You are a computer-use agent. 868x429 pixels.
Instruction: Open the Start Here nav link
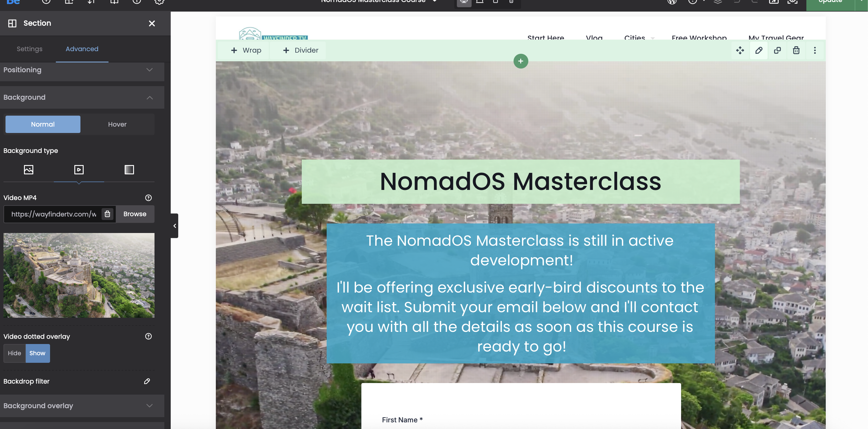(545, 37)
